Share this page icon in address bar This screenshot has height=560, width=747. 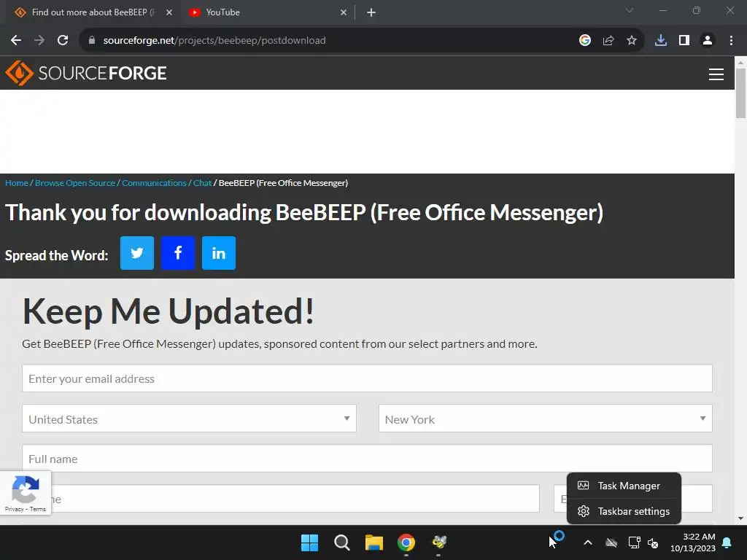tap(608, 41)
